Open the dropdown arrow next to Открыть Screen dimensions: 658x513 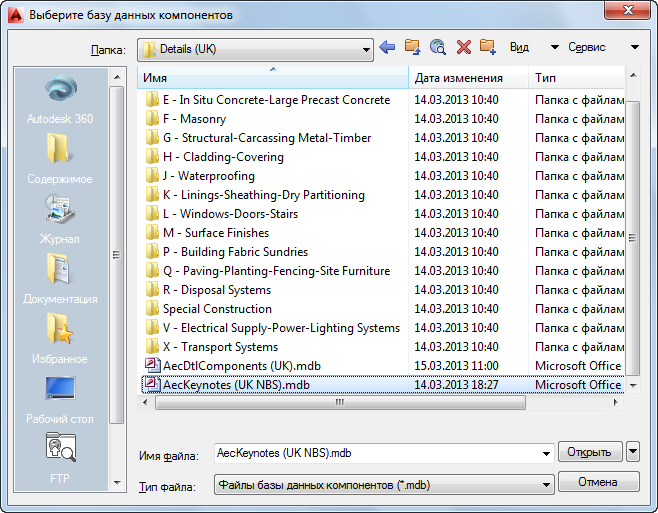coord(633,452)
